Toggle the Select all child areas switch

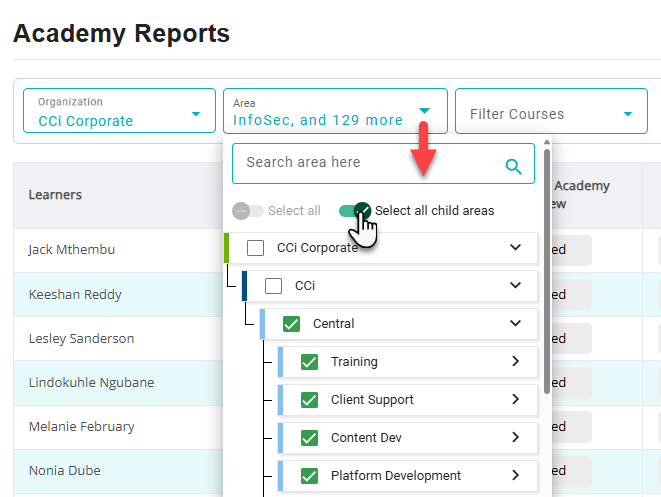(355, 211)
